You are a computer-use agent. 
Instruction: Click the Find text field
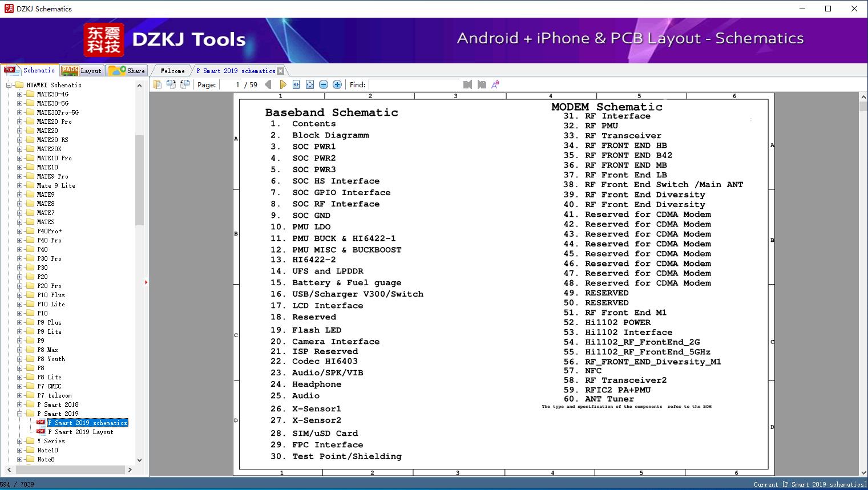point(414,84)
